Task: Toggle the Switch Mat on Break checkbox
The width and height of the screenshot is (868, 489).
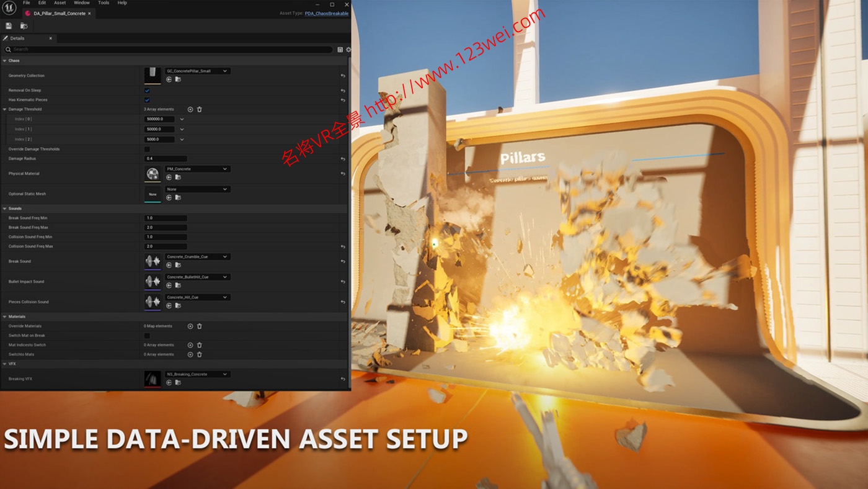Action: tap(147, 335)
